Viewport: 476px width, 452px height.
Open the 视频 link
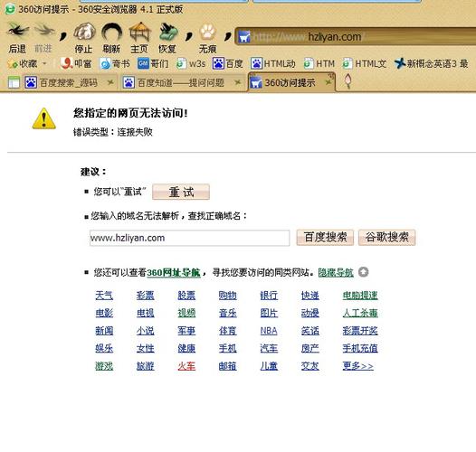pyautogui.click(x=186, y=313)
